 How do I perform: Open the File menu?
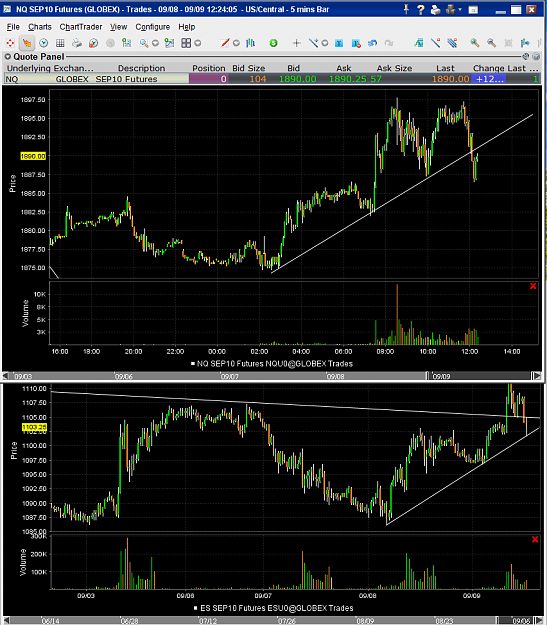coord(13,27)
